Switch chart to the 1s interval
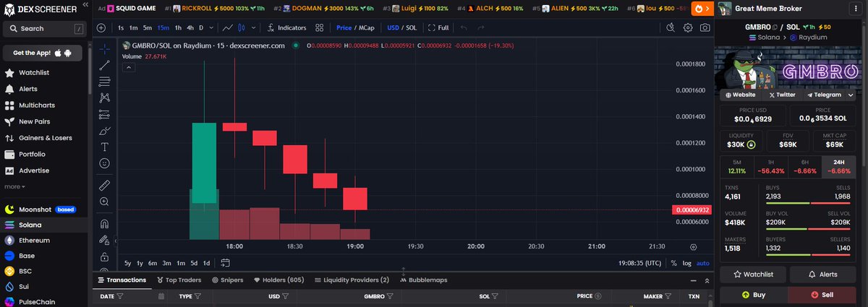Viewport: 868px width, 307px height. [121, 27]
